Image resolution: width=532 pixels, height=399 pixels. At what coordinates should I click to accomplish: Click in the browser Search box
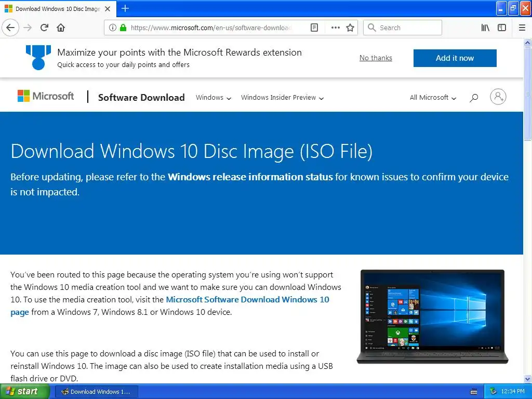point(403,28)
